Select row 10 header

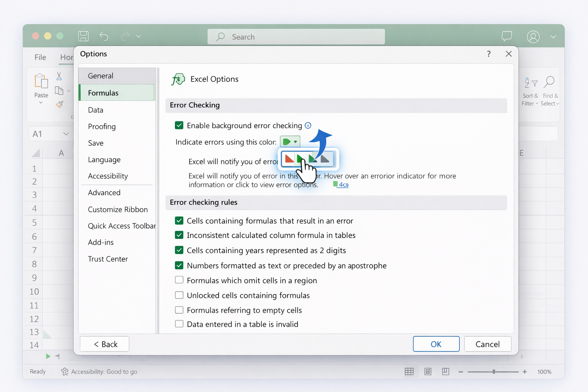click(34, 292)
